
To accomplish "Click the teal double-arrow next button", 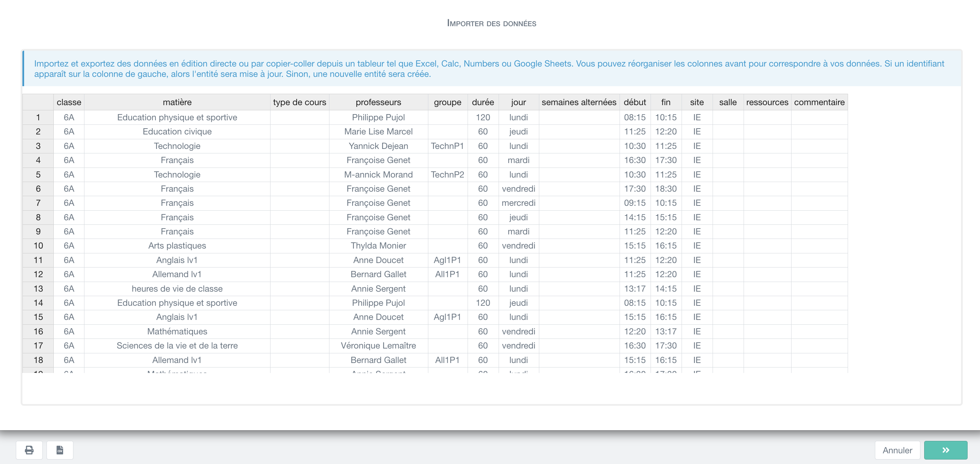I will [946, 450].
